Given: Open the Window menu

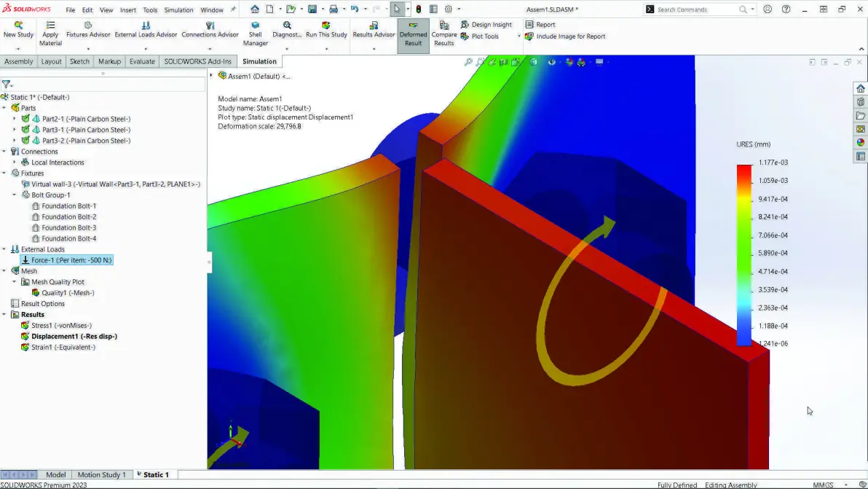Looking at the screenshot, I should pos(211,10).
